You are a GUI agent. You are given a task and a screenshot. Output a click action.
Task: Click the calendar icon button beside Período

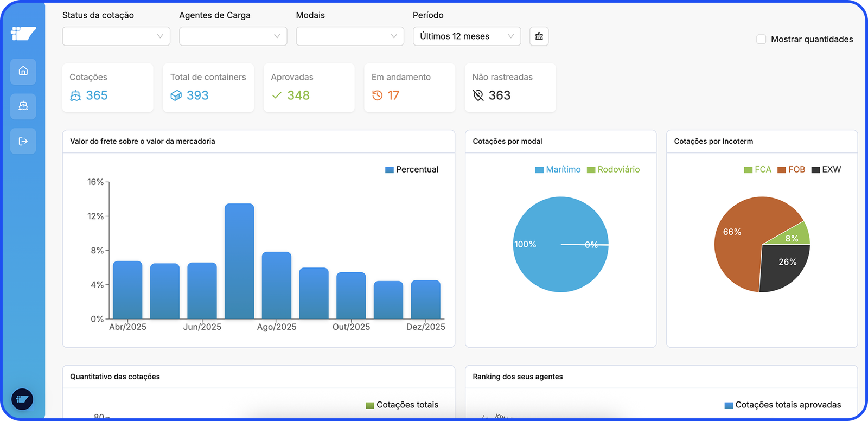pos(539,36)
